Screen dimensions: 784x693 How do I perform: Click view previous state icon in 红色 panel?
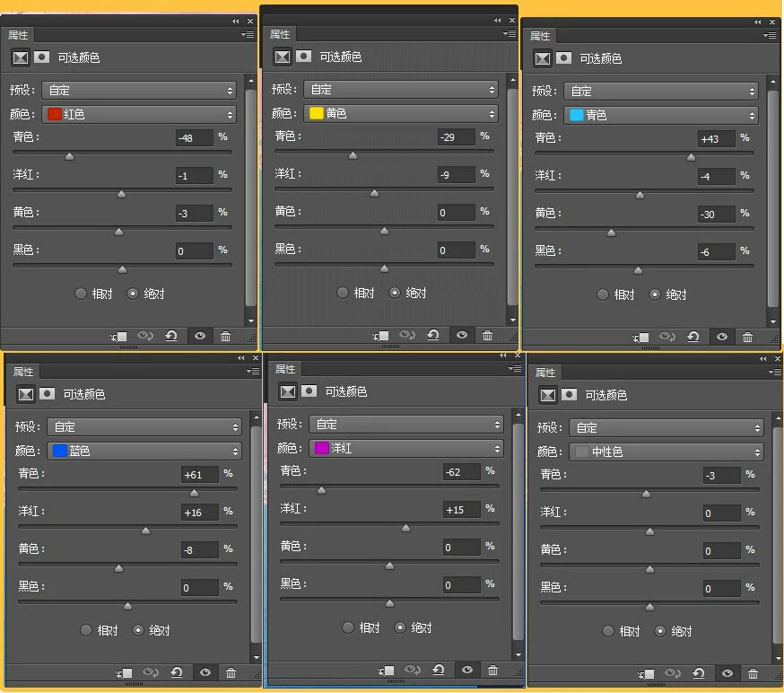pyautogui.click(x=145, y=336)
